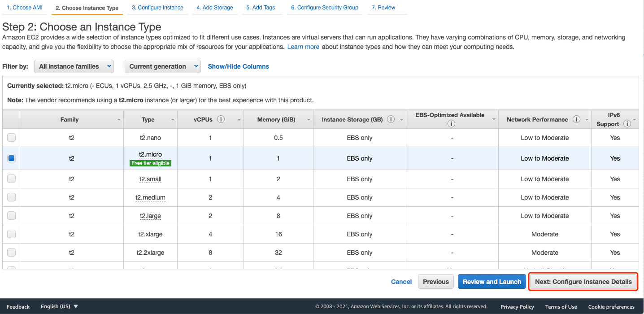Viewport: 644px width, 314px height.
Task: Open Instance Storage column sort arrow
Action: pyautogui.click(x=401, y=120)
